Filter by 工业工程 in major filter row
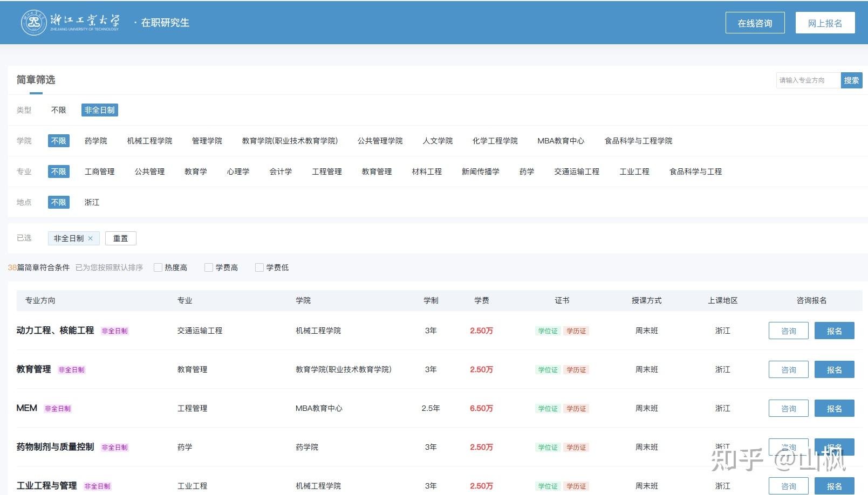 [x=634, y=171]
